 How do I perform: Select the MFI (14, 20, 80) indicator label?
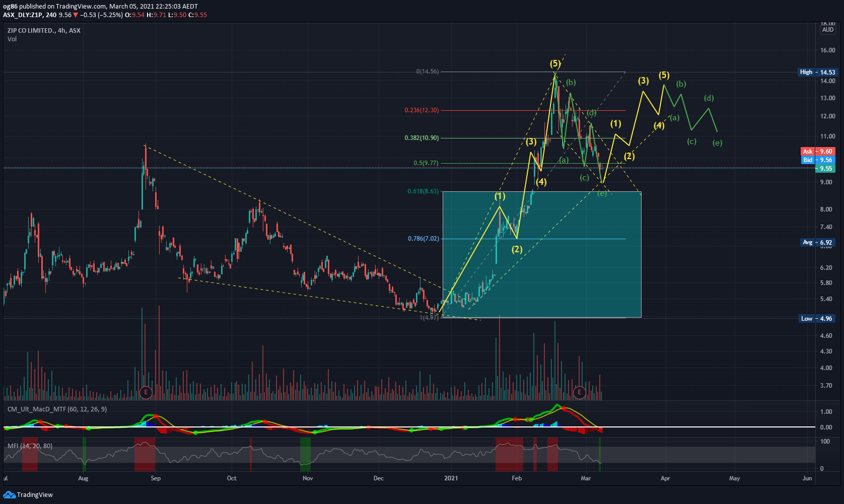point(30,446)
